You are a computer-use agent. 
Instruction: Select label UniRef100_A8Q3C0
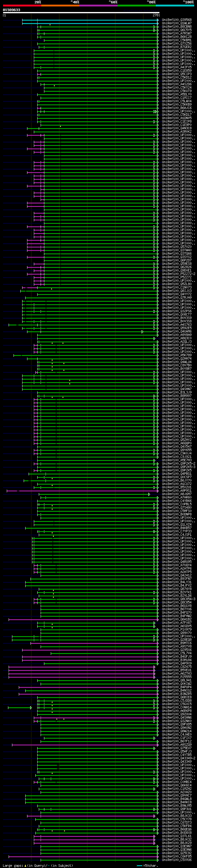point(177,338)
